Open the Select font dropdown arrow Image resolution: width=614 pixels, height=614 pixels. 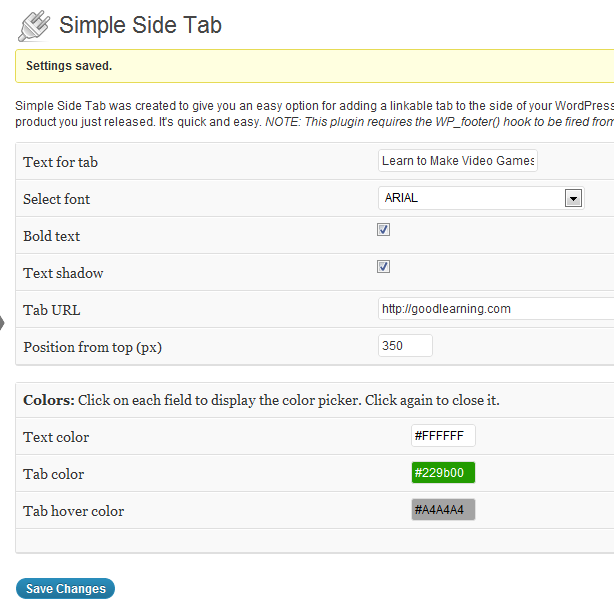pos(573,198)
